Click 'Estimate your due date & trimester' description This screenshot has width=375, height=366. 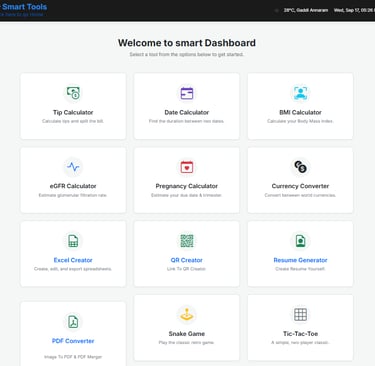click(187, 195)
